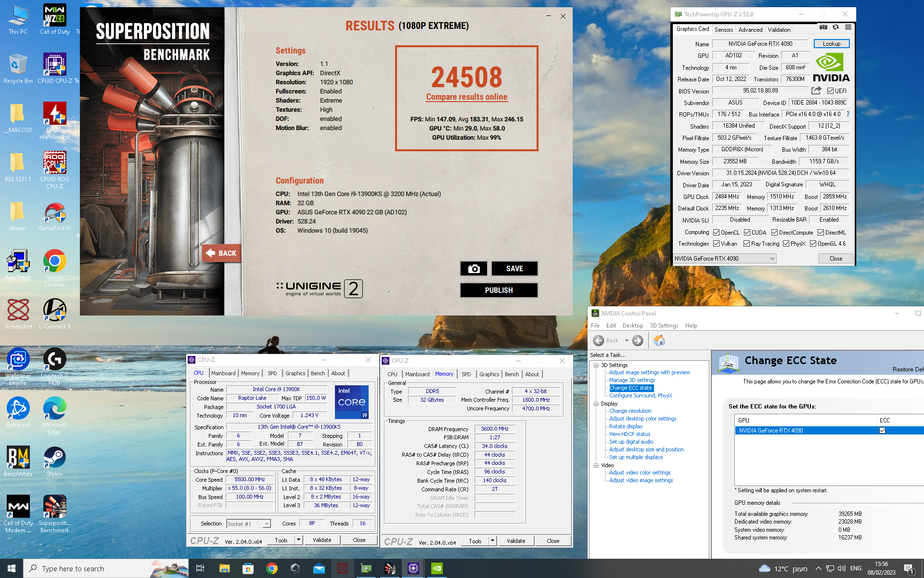Toggle DirectML checkbox in GPU-Z
The image size is (924, 578).
tap(821, 233)
